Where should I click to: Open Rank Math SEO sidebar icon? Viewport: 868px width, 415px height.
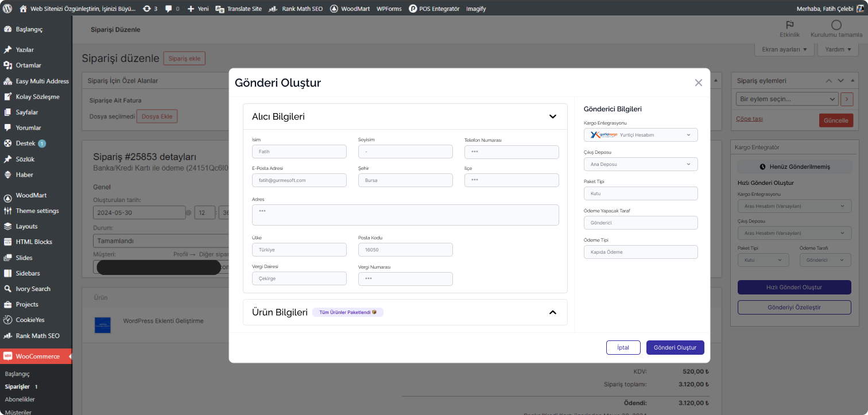click(8, 336)
